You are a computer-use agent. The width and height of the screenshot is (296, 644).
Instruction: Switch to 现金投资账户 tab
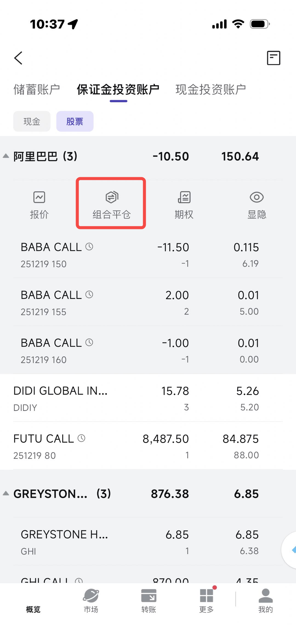pyautogui.click(x=210, y=89)
